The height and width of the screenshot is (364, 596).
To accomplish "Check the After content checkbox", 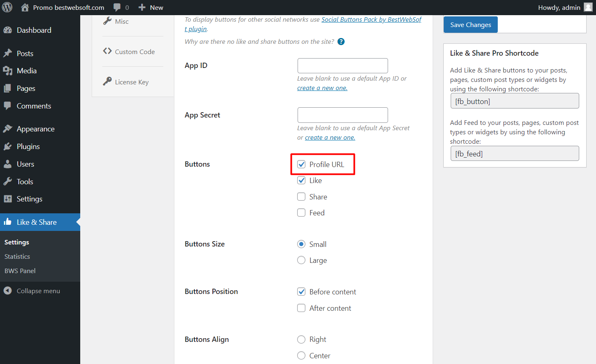I will click(301, 308).
